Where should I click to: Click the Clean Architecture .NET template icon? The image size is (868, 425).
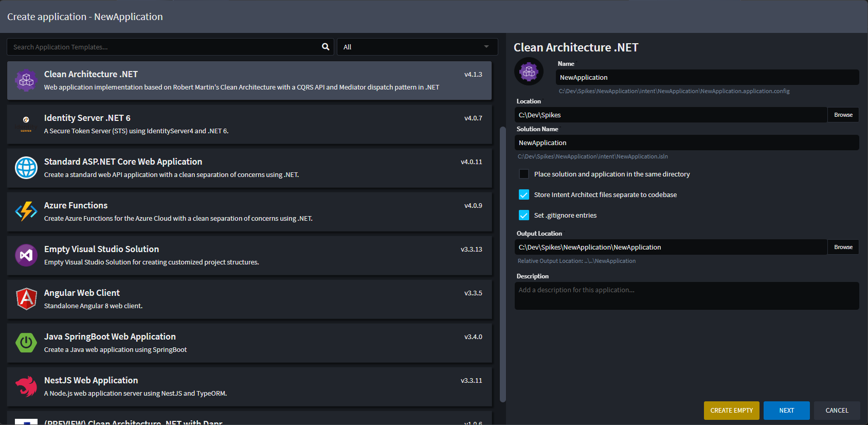click(x=26, y=80)
